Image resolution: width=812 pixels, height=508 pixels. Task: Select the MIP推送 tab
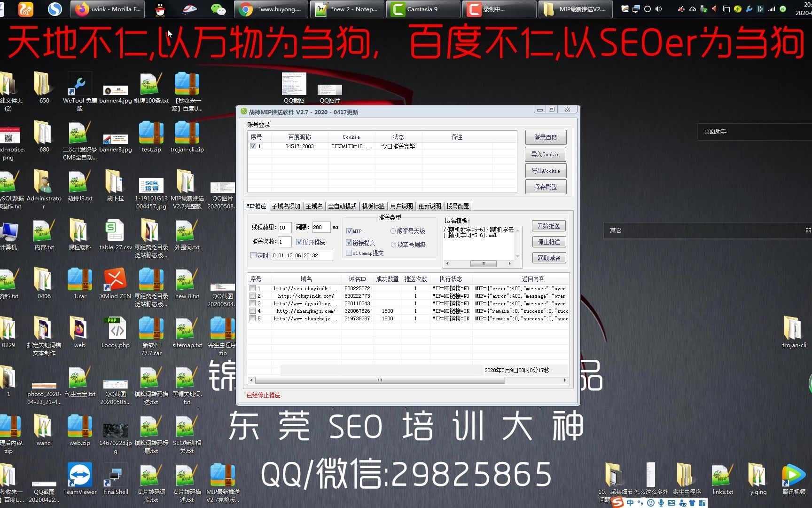point(256,206)
